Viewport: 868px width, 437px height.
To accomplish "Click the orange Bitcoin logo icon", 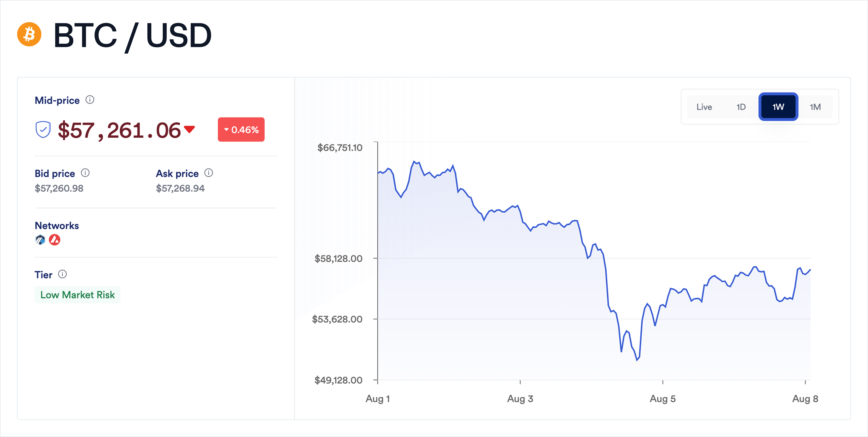I will pos(29,34).
